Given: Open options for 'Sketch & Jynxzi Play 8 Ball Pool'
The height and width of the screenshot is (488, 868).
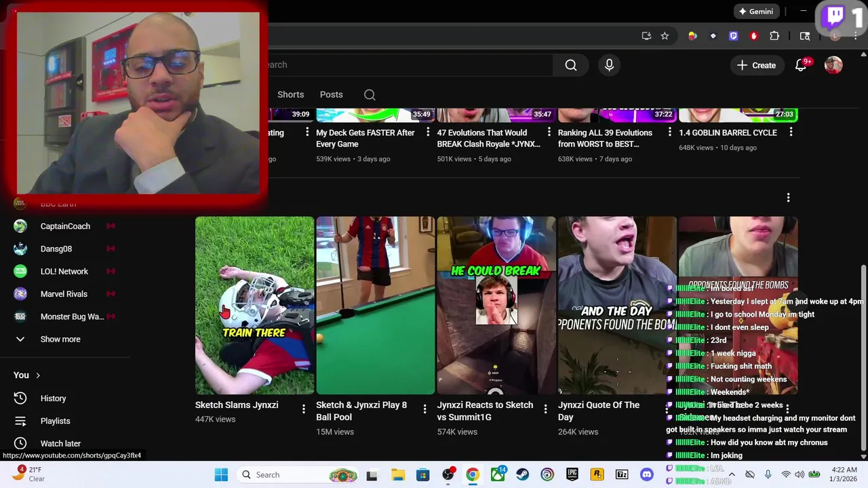Looking at the screenshot, I should 425,409.
